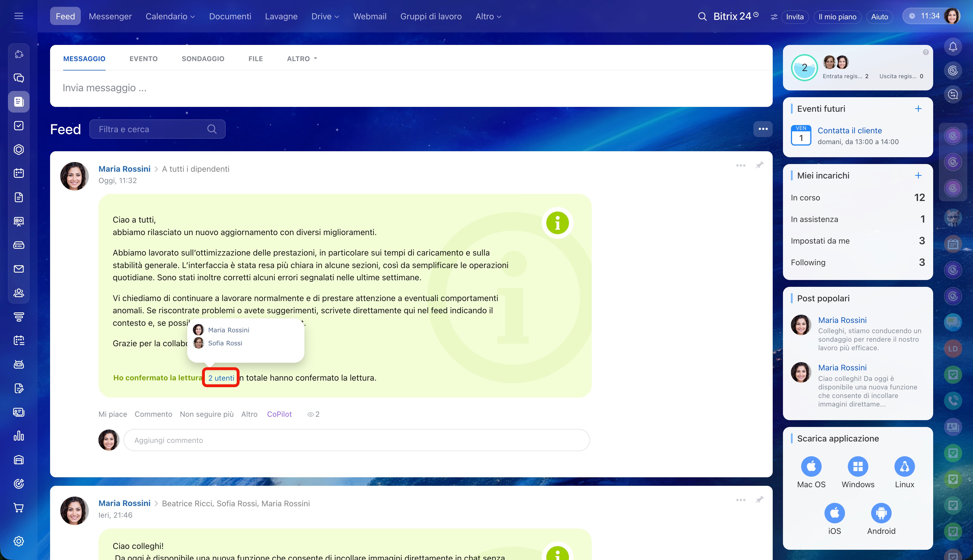This screenshot has width=973, height=560.
Task: Open the shopping cart sidebar icon
Action: (18, 508)
